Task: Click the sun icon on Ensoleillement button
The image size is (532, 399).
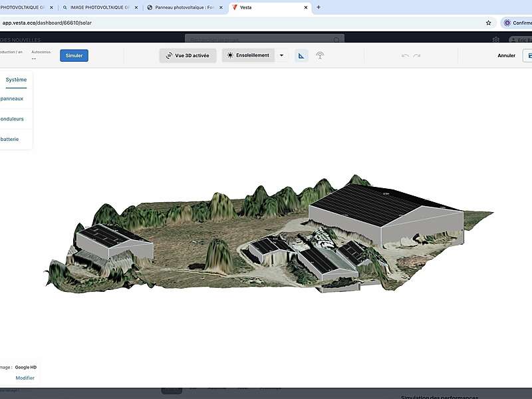Action: [229, 55]
